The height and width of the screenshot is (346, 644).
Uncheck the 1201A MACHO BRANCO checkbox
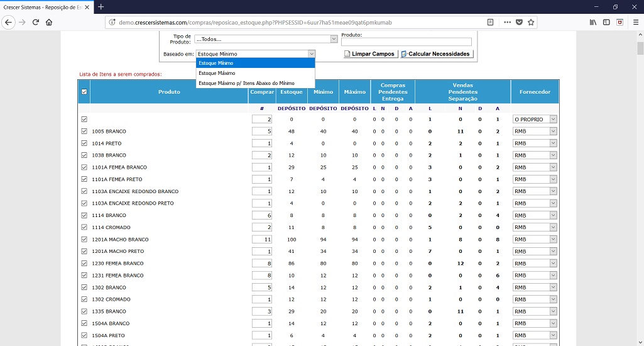84,239
